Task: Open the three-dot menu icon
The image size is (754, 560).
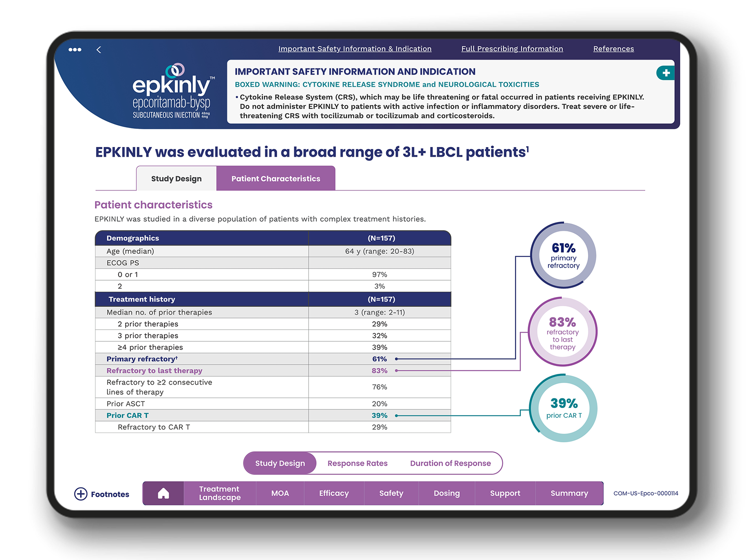Action: pyautogui.click(x=75, y=49)
